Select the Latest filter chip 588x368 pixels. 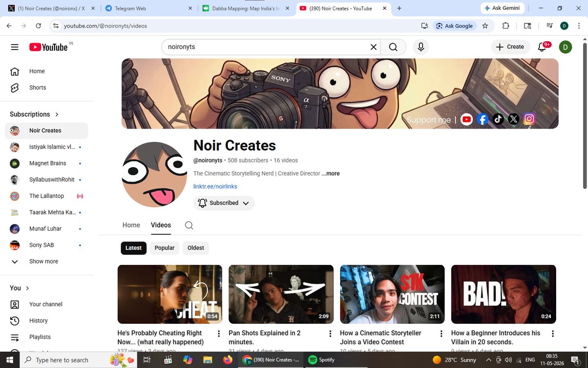point(133,248)
